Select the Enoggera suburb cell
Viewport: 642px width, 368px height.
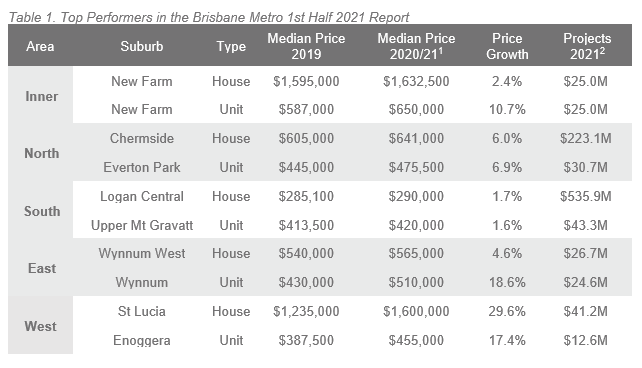pos(142,341)
